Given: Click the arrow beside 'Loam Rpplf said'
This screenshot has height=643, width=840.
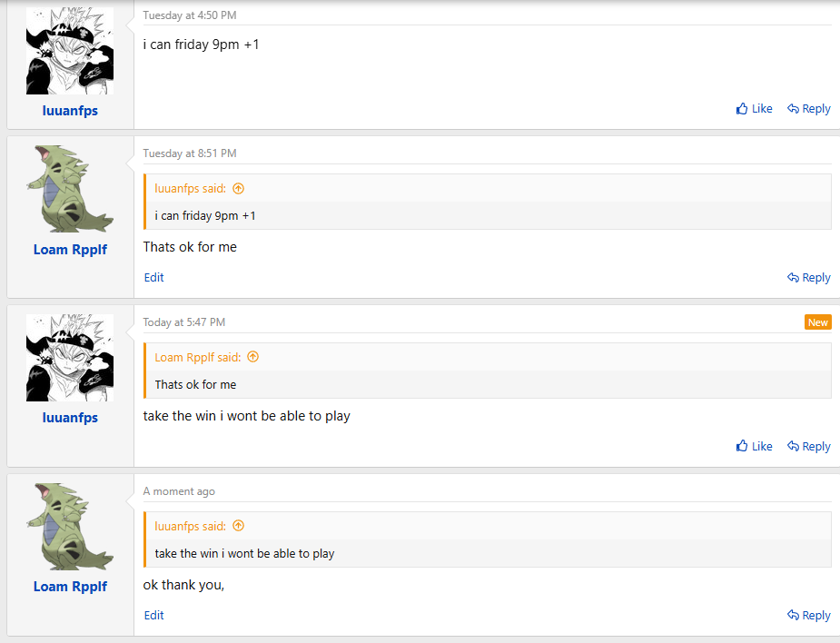Looking at the screenshot, I should pyautogui.click(x=252, y=358).
